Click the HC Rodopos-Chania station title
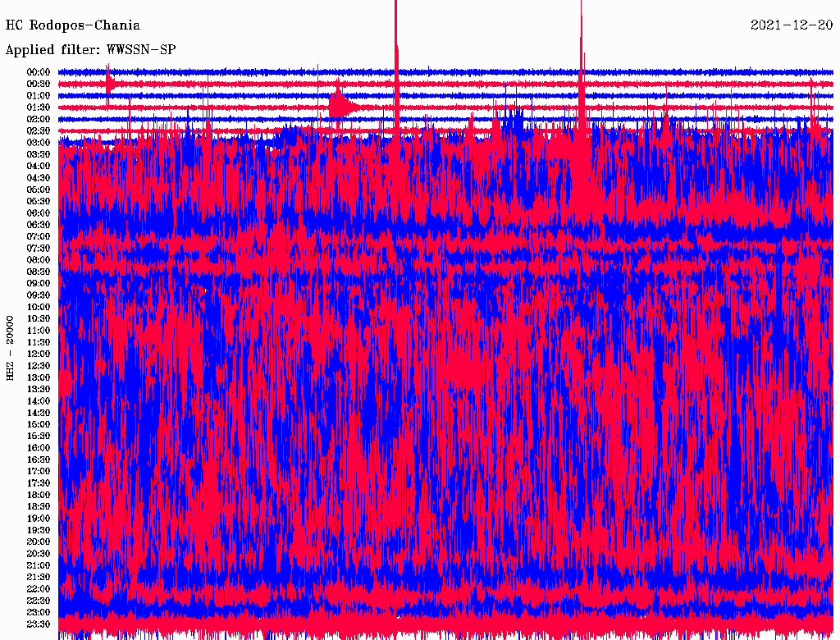This screenshot has height=640, width=840. [73, 25]
